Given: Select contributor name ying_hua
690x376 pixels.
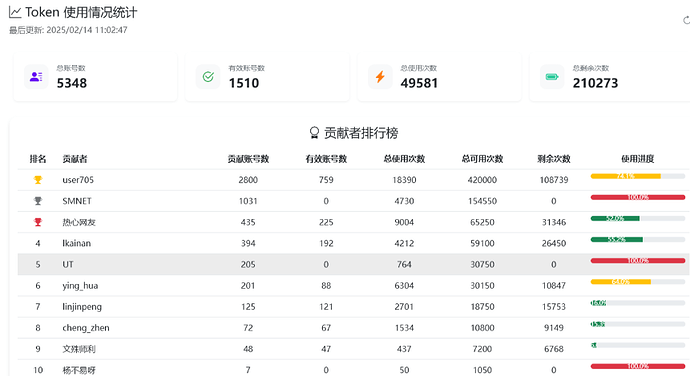Looking at the screenshot, I should click(80, 285).
